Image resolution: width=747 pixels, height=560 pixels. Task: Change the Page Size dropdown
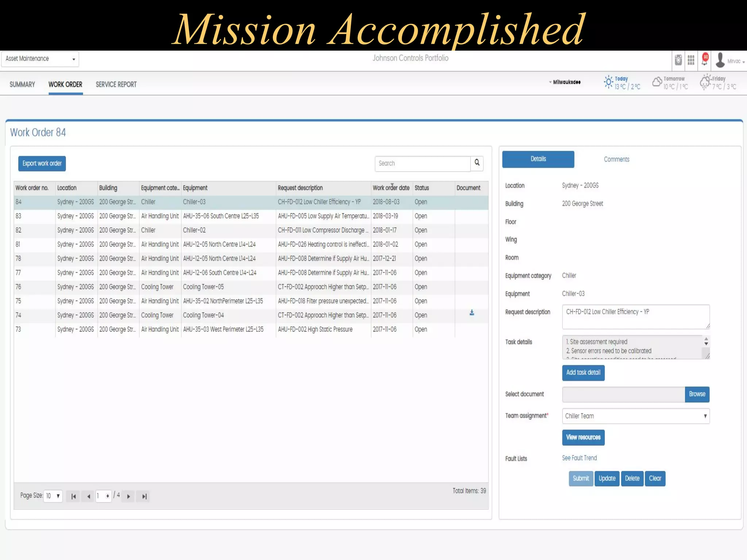point(53,496)
